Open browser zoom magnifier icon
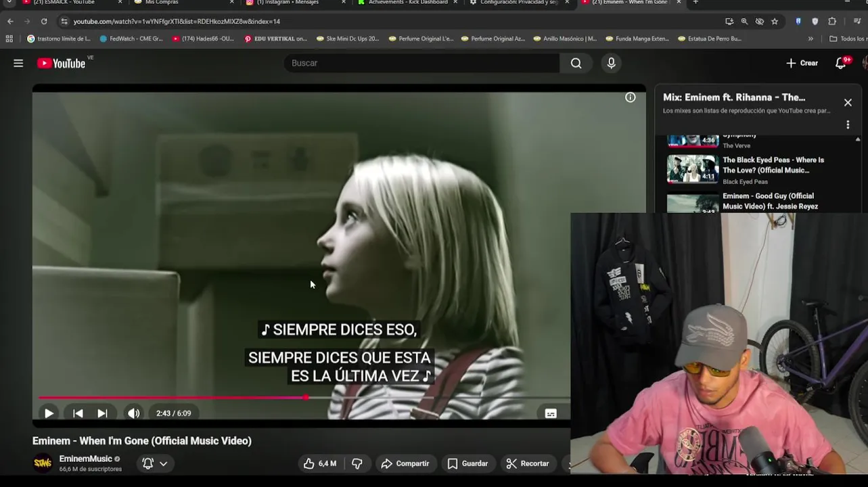 (744, 21)
